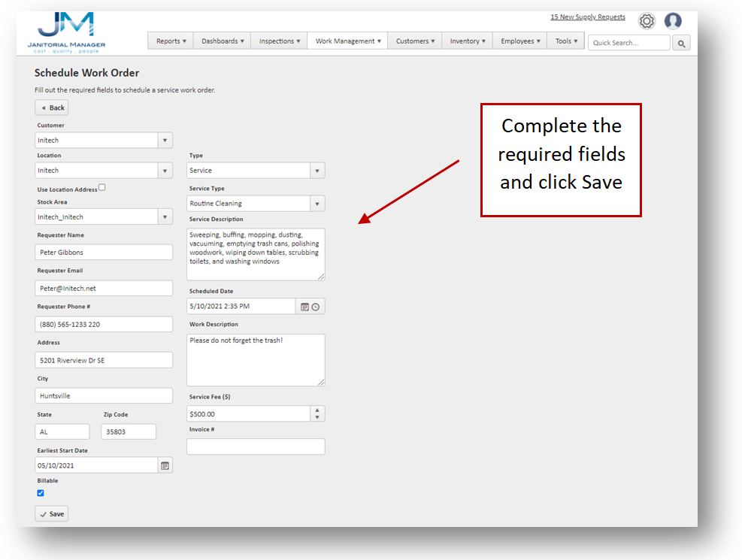This screenshot has height=560, width=742.
Task: Go back using the Back button
Action: click(52, 107)
